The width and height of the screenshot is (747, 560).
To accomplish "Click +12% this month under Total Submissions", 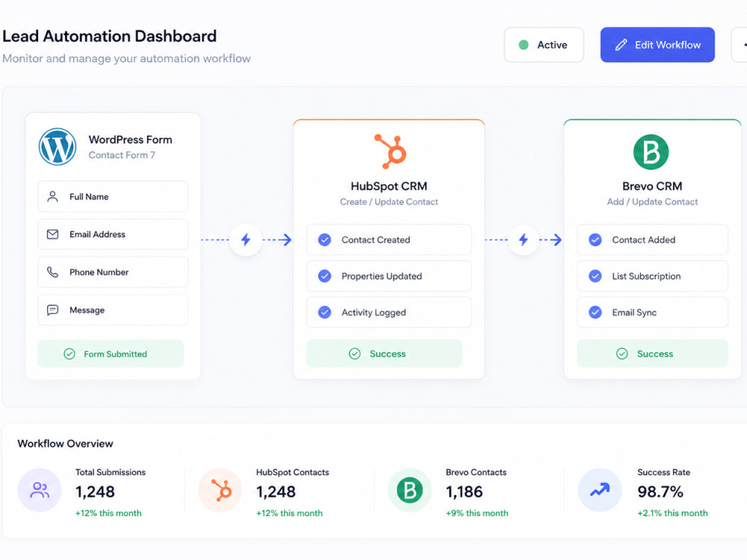I will pos(108,514).
